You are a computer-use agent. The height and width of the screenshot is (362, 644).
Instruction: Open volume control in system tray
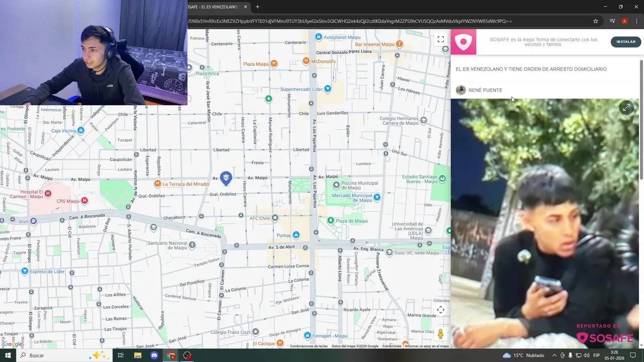point(587,355)
